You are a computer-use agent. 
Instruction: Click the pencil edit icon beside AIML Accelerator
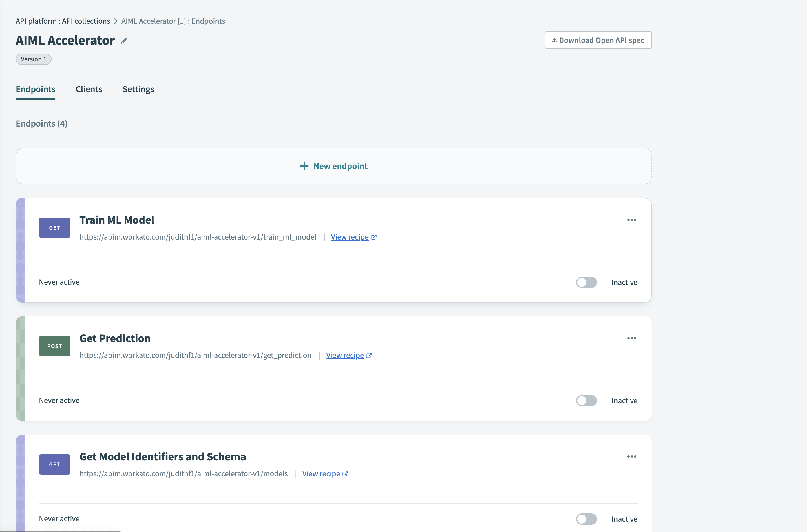124,41
